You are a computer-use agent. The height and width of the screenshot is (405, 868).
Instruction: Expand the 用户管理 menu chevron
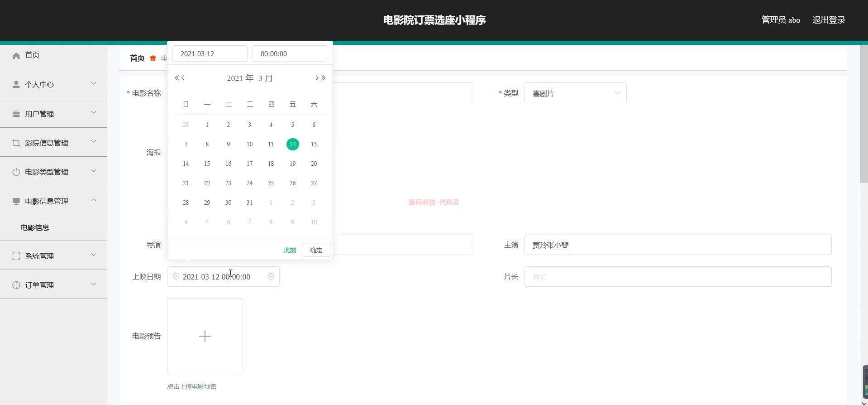[94, 113]
